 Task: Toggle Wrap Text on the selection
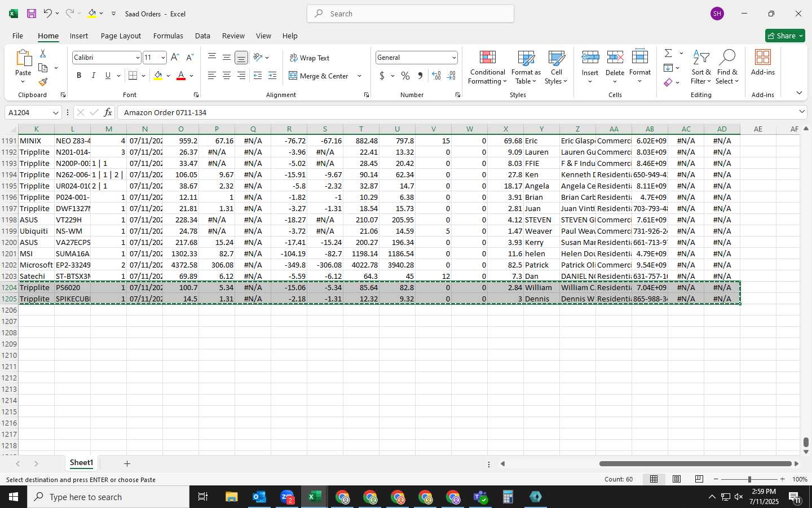309,58
